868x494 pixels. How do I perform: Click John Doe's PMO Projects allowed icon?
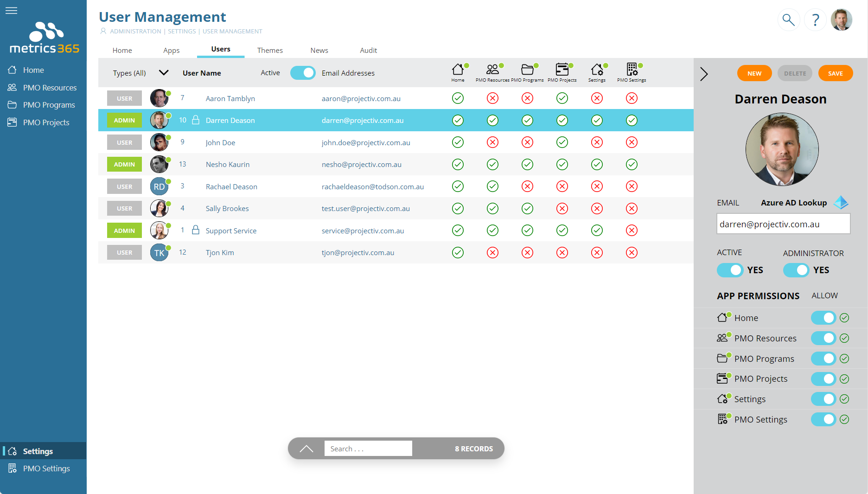pos(562,142)
